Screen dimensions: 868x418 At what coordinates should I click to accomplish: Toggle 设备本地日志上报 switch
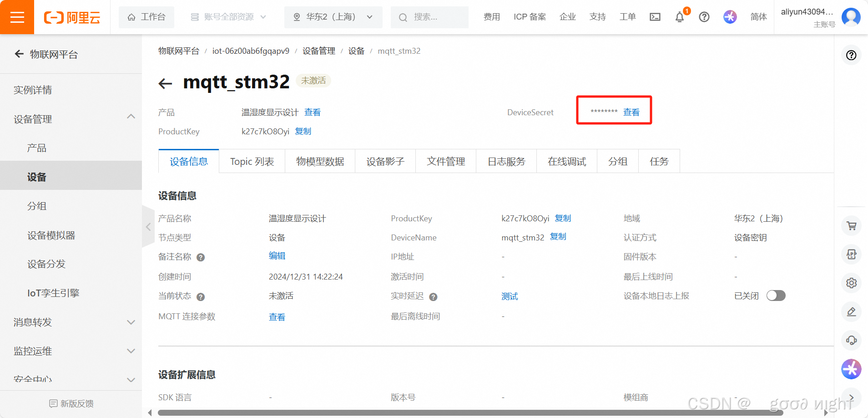[x=776, y=296]
